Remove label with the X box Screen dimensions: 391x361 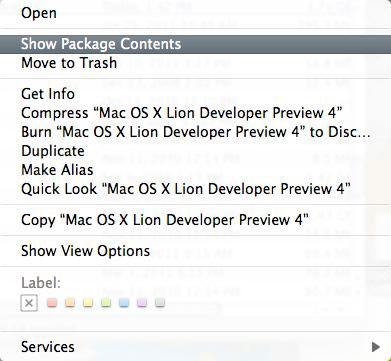tap(29, 303)
